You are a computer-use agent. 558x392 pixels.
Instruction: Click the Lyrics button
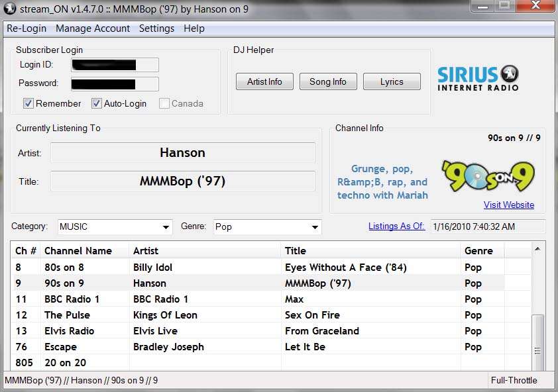392,81
